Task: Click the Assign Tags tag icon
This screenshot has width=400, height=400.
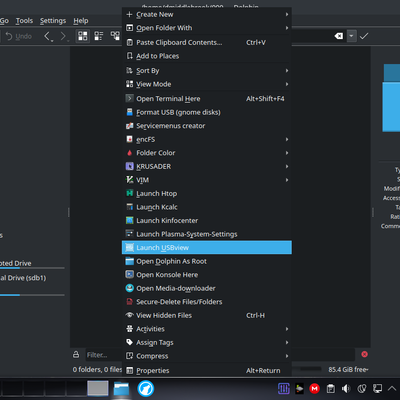Action: pos(129,342)
